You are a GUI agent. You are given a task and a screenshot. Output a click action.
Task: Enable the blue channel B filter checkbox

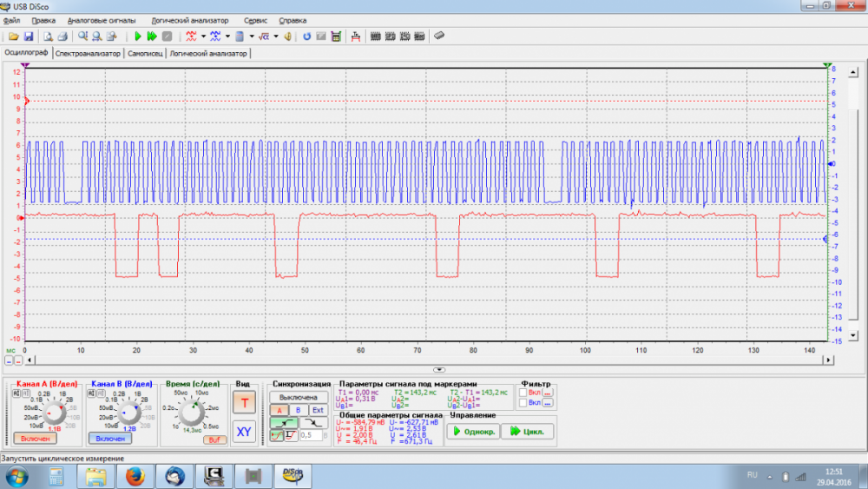(523, 403)
